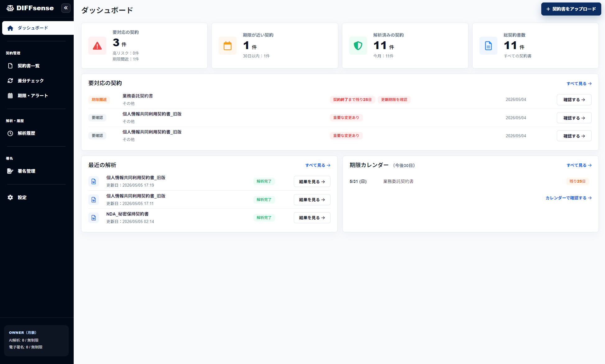The width and height of the screenshot is (605, 364).
Task: Click 確認する for first 要確認 row
Action: pyautogui.click(x=574, y=118)
